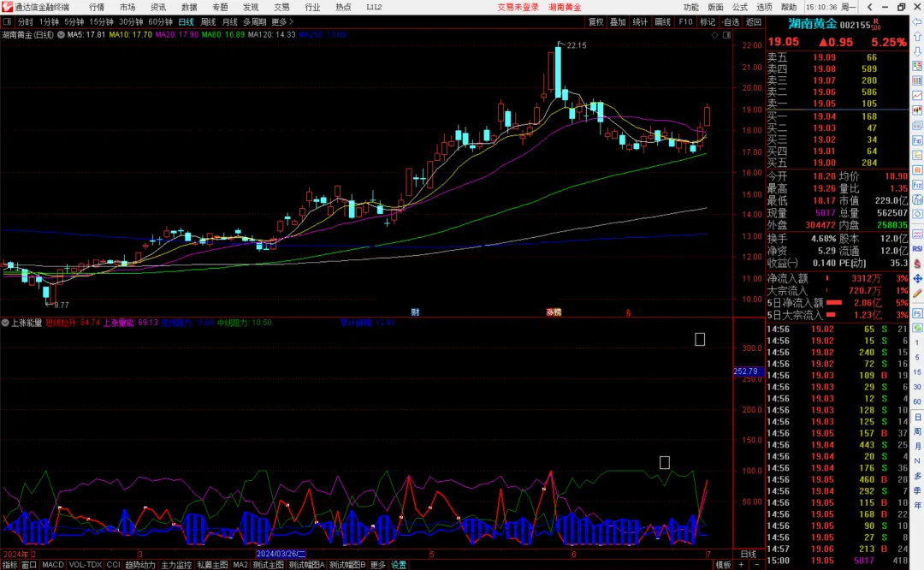Screen dimensions: 924x570
Task: Open the 功能 menu
Action: point(691,7)
